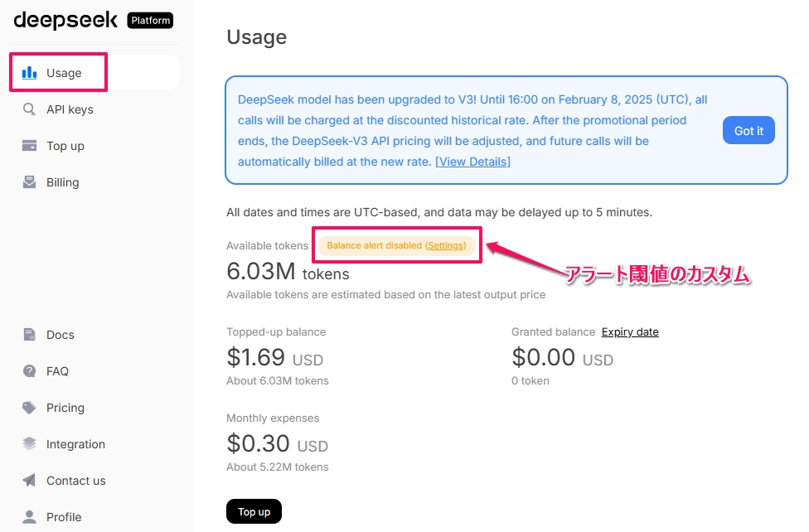This screenshot has width=809, height=532.
Task: Click the estimated tokens explanation text
Action: (x=386, y=295)
